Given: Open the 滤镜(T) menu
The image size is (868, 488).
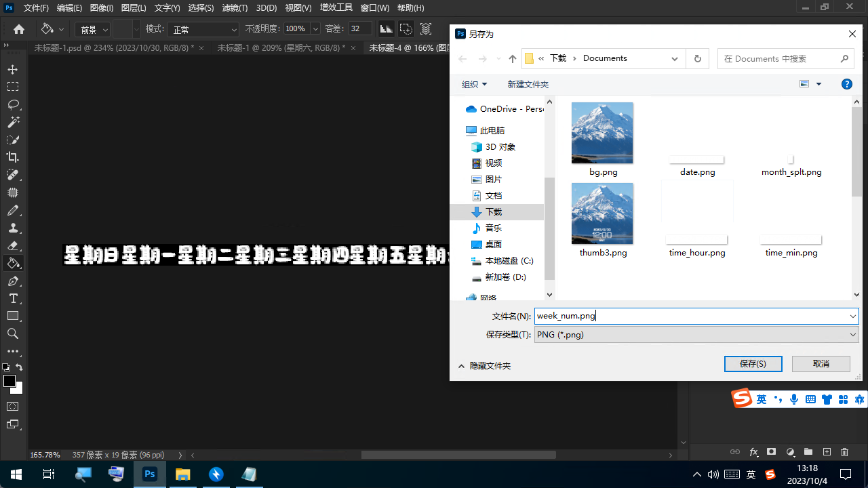Looking at the screenshot, I should point(235,8).
